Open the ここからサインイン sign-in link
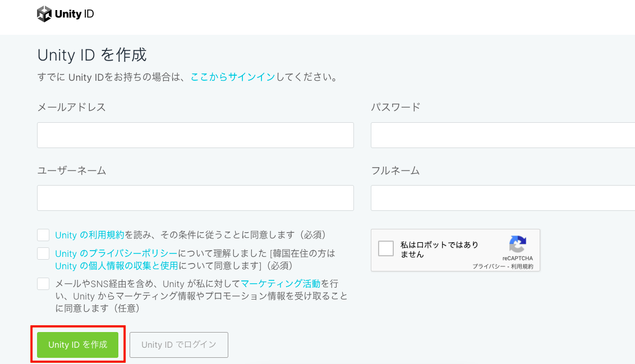635x364 pixels. tap(233, 77)
